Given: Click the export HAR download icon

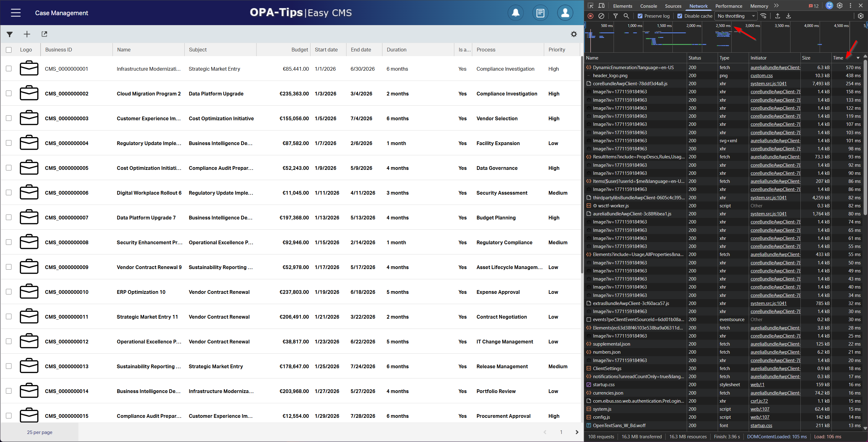Looking at the screenshot, I should (x=788, y=16).
